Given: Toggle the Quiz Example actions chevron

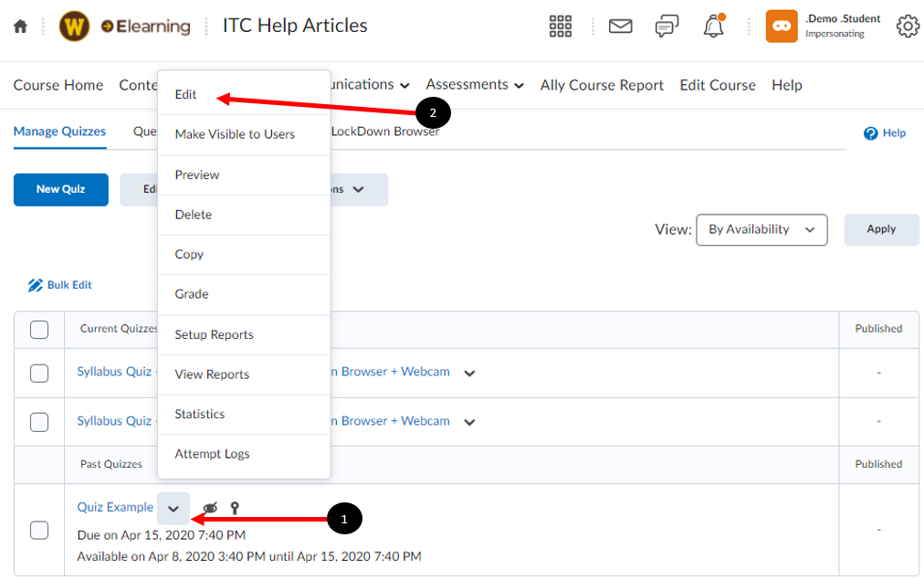Looking at the screenshot, I should [173, 508].
